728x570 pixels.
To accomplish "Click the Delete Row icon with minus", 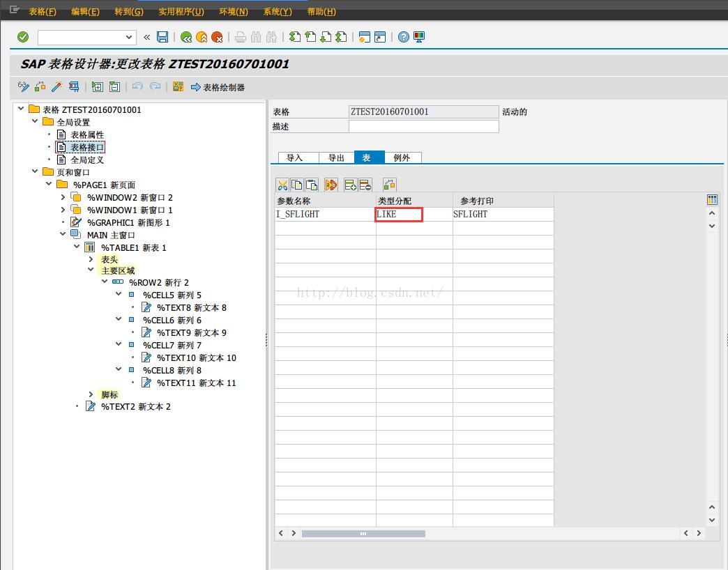I will (x=365, y=185).
